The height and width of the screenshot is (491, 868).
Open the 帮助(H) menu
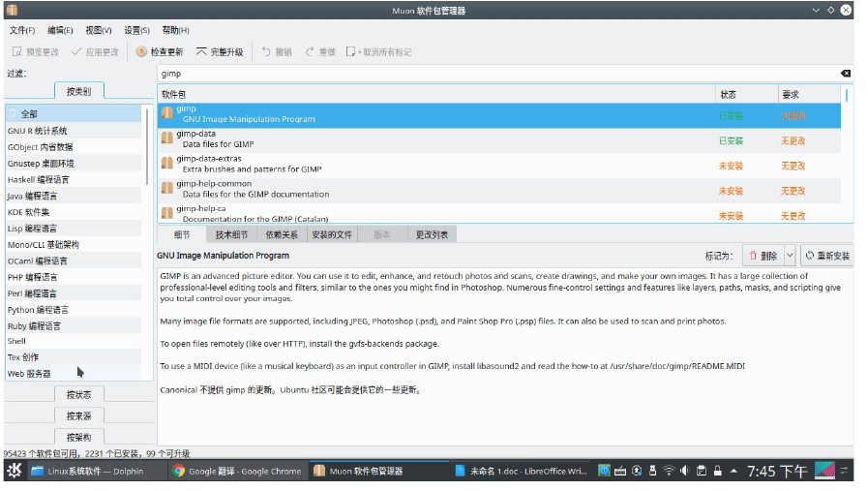(x=175, y=30)
